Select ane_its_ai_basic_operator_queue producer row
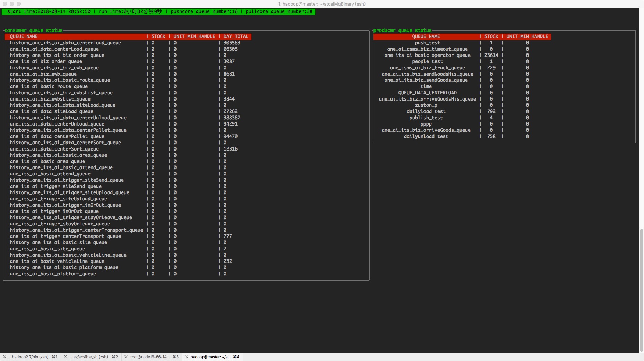Screen dimensions: 644x361 (x=427, y=55)
